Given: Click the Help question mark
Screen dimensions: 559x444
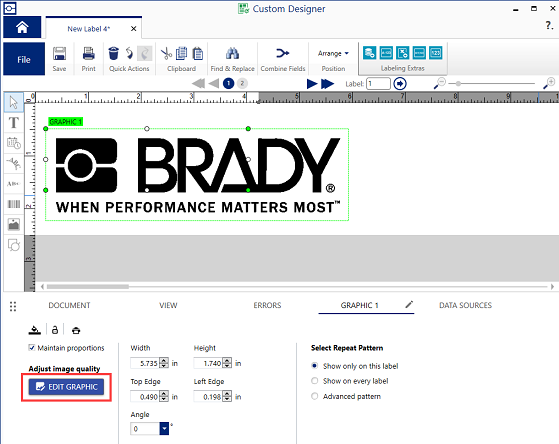Looking at the screenshot, I should coord(549,25).
